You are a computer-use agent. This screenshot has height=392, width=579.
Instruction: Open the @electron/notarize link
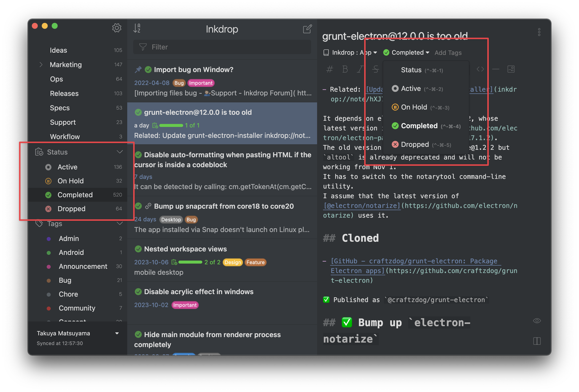click(362, 206)
